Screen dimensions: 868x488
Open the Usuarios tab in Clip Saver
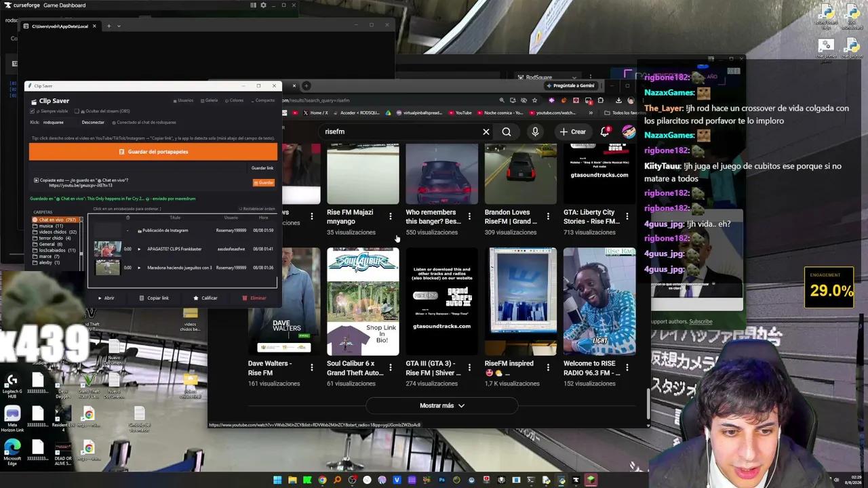[183, 100]
